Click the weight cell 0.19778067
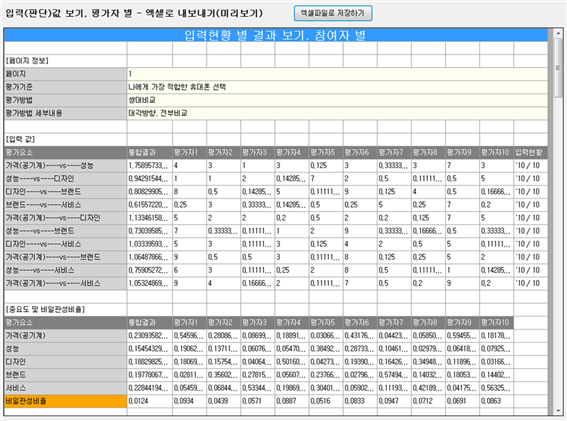Screen dimensions: 567x421 tap(150, 375)
